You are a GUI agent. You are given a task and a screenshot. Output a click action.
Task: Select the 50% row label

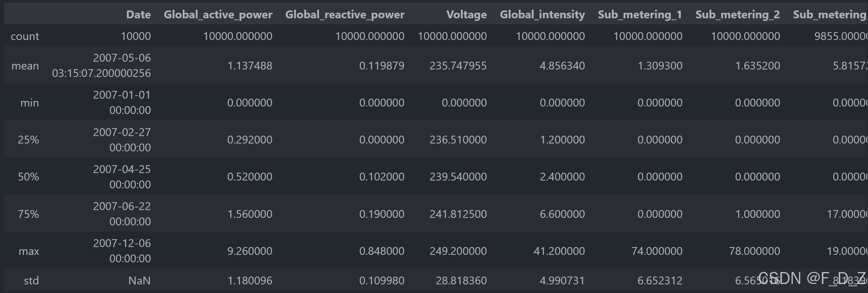28,177
